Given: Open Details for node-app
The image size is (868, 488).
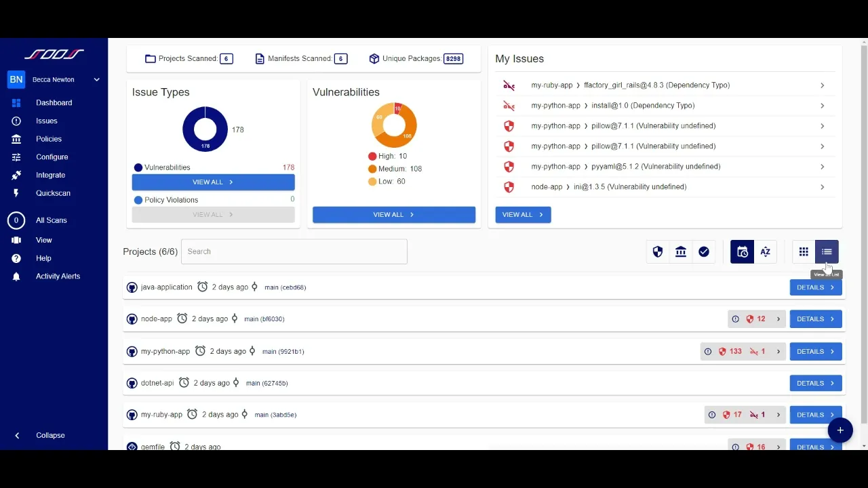Looking at the screenshot, I should coord(816,319).
